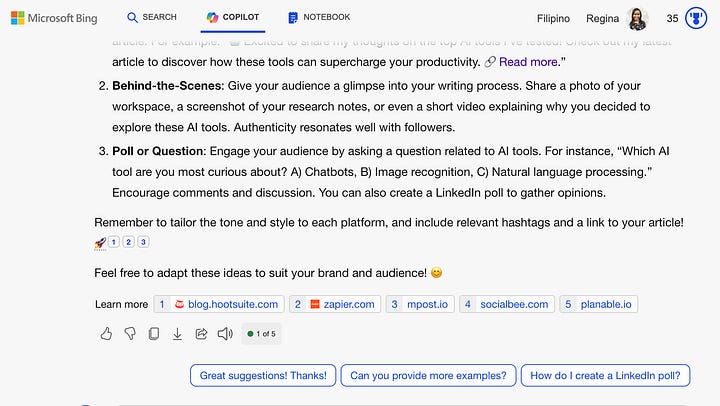Viewport: 720px width, 406px height.
Task: Click the 'Poll or Question' heading text
Action: [158, 151]
